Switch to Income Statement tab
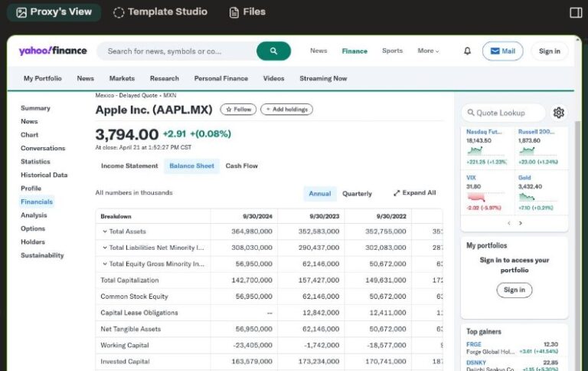The image size is (588, 371). (129, 166)
